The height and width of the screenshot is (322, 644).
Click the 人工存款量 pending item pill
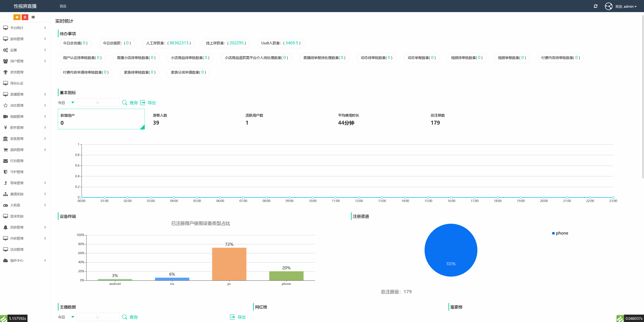168,43
